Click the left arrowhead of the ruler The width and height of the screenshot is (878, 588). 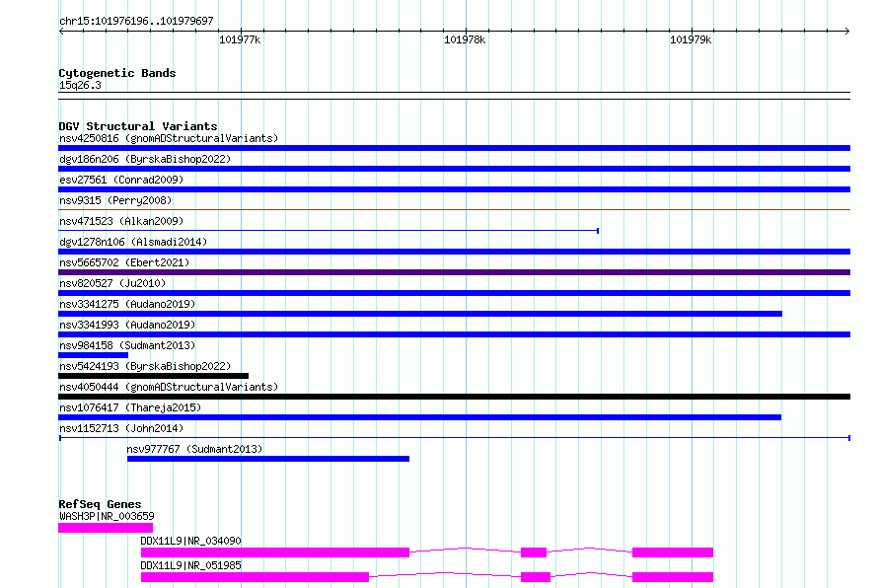[61, 32]
